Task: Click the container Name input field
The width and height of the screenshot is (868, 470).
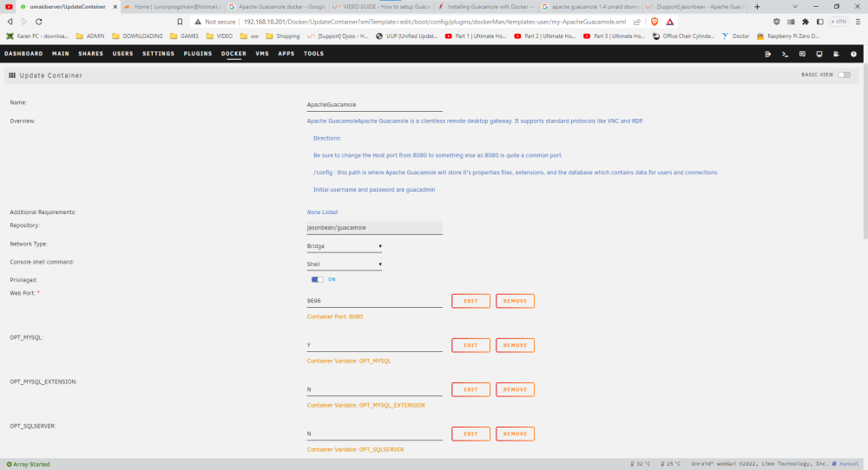Action: (374, 105)
